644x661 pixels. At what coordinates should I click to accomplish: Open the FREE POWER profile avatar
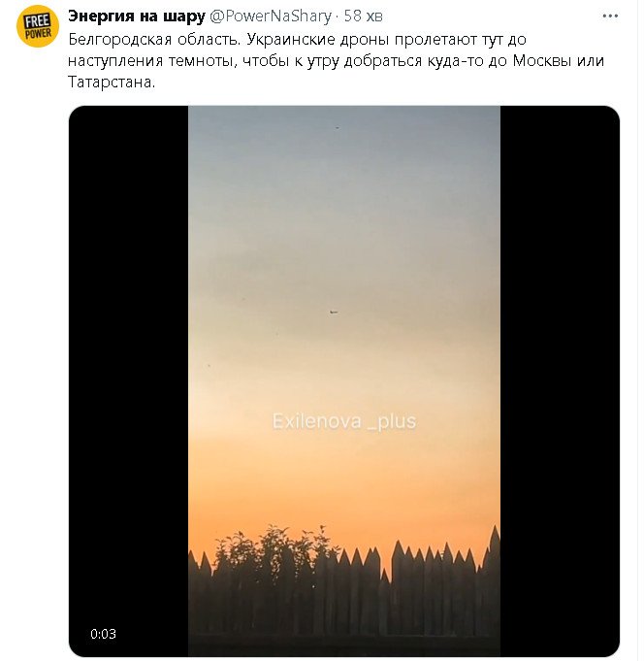[38, 26]
